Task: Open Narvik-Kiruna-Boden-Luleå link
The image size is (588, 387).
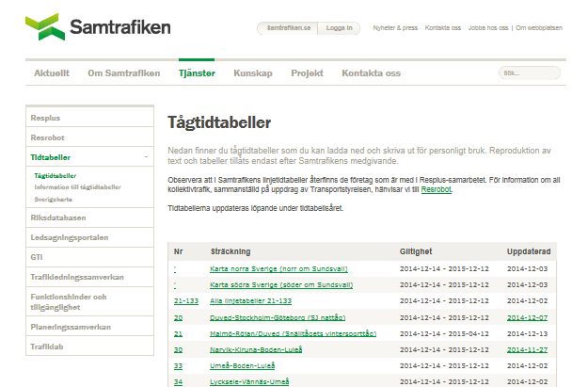Action: tap(256, 350)
